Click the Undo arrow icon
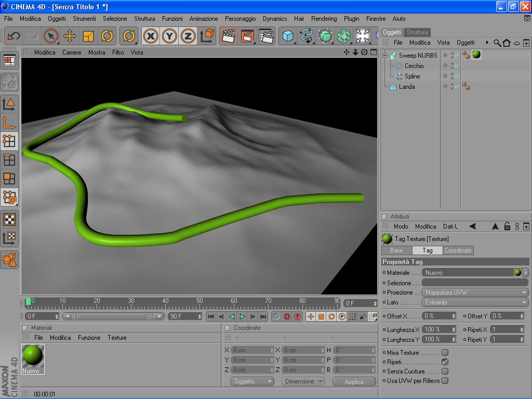 tap(14, 36)
